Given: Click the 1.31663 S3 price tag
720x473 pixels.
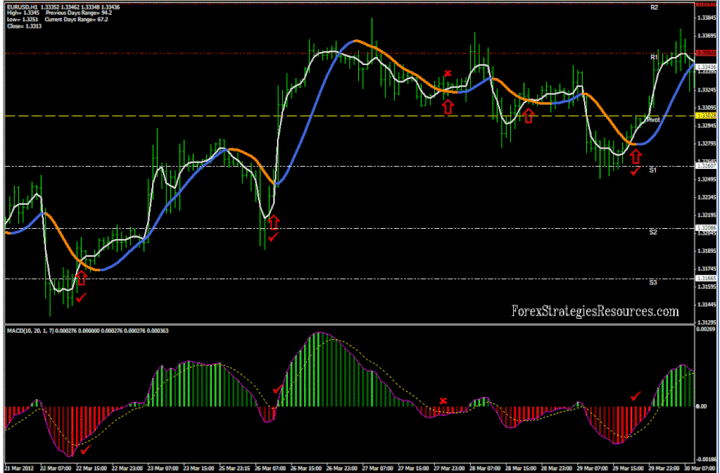Looking at the screenshot, I should click(x=706, y=278).
